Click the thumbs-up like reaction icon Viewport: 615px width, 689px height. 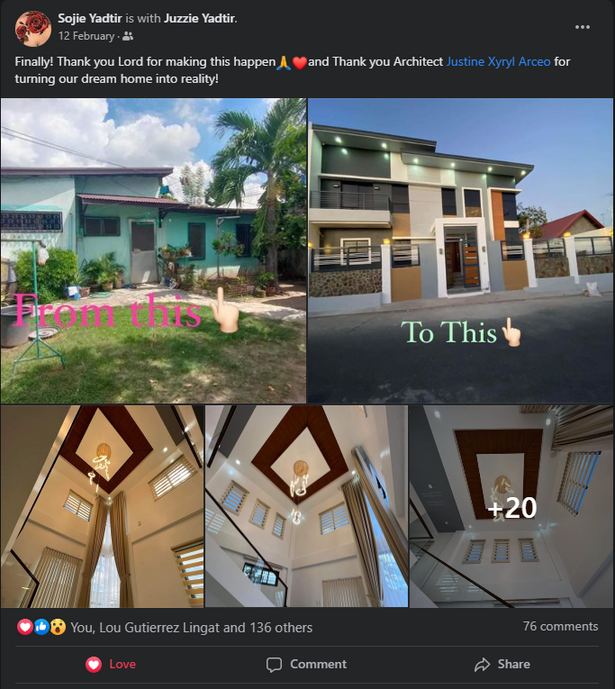pyautogui.click(x=41, y=627)
